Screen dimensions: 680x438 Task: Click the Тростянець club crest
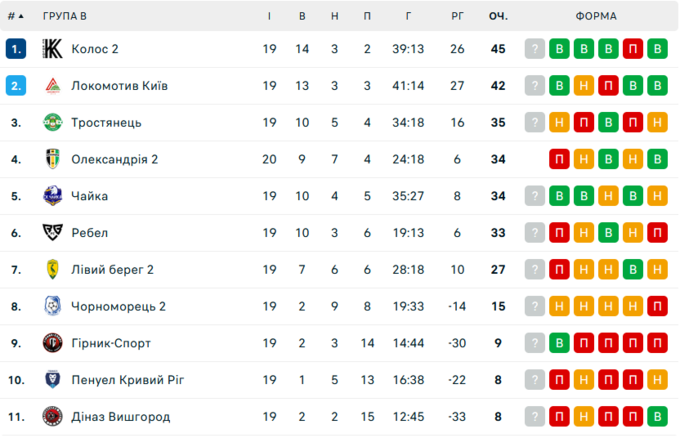tap(53, 123)
